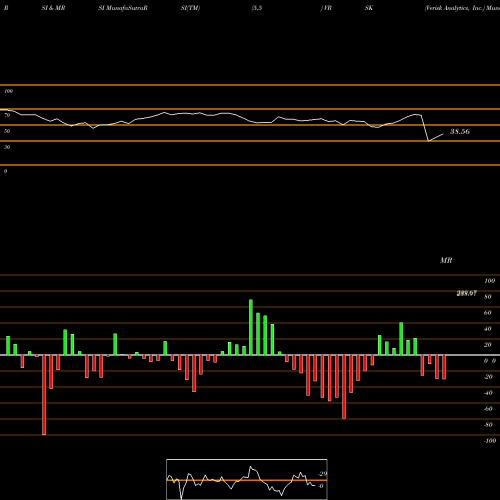The width and height of the screenshot is (500, 500).
Task: Click the overlapping value label beside MR 80
Action: coord(467,293)
